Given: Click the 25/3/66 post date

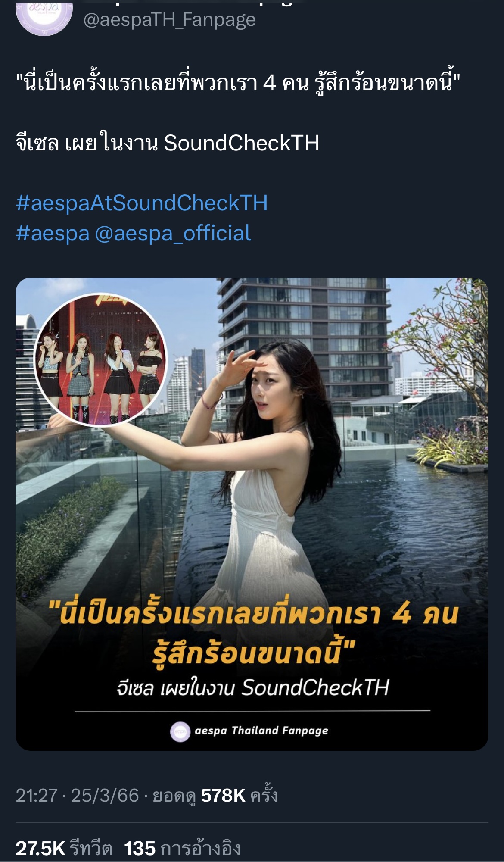Looking at the screenshot, I should coord(105,796).
